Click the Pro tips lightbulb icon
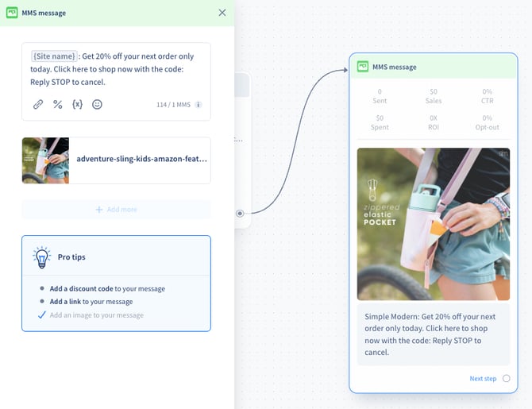Image resolution: width=532 pixels, height=409 pixels. (42, 257)
